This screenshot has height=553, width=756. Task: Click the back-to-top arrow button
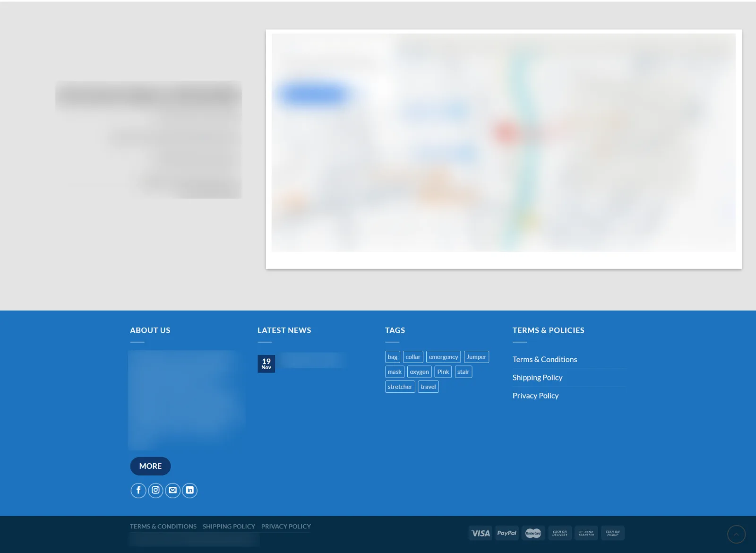tap(736, 535)
